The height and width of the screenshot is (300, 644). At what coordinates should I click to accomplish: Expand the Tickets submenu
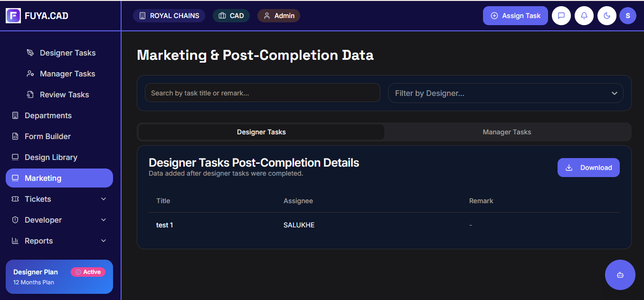click(104, 199)
